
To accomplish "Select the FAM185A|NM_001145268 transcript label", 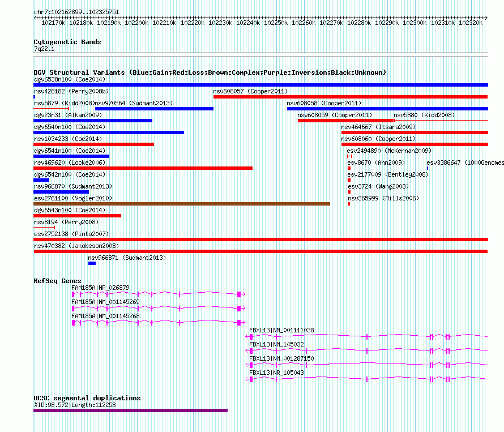I will pyautogui.click(x=105, y=316).
